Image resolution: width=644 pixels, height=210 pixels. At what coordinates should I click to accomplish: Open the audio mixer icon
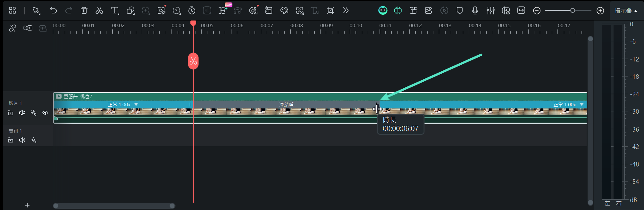pyautogui.click(x=490, y=11)
